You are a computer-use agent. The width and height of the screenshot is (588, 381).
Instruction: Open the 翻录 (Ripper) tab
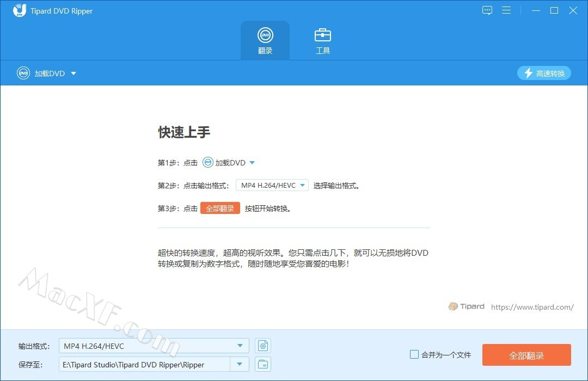[x=265, y=40]
